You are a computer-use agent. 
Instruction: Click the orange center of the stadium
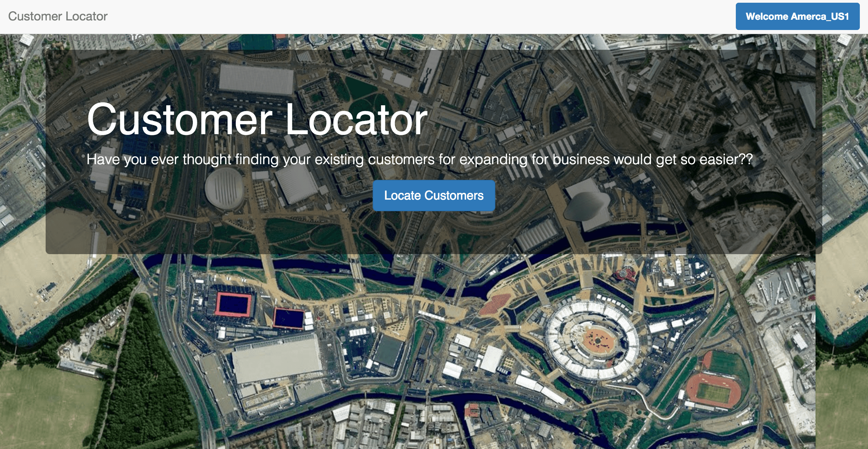598,340
